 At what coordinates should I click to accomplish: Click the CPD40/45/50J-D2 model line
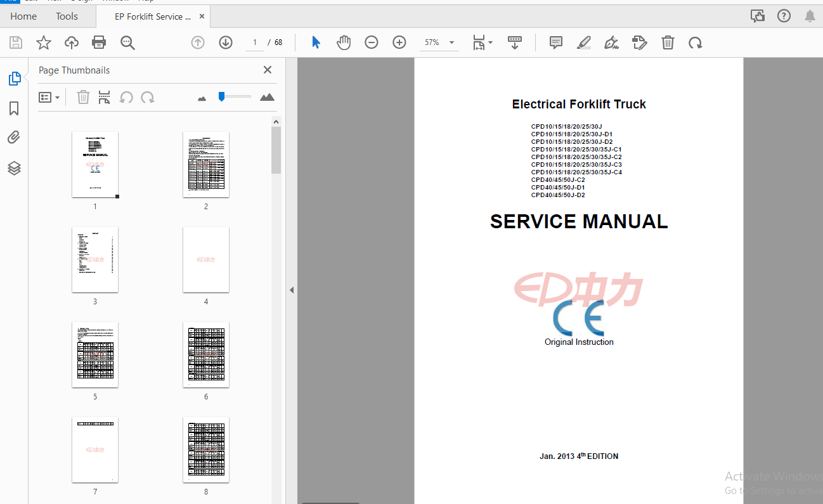point(558,195)
